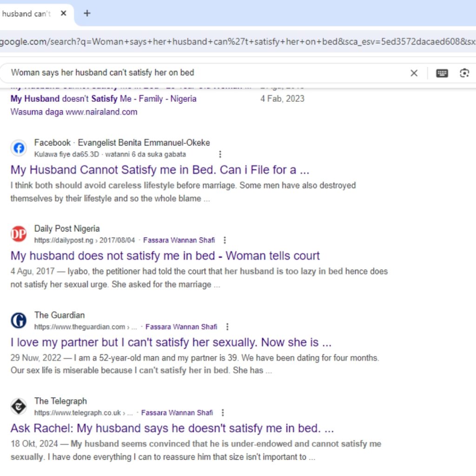Viewport: 476px width, 476px height.
Task: Click the 'Daily Post Nigeria' source name
Action: (67, 228)
